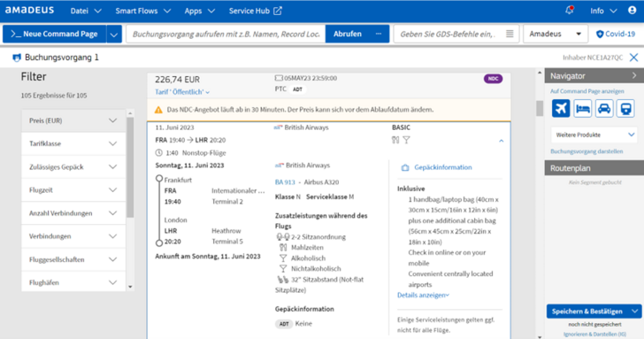Viewport: 644px width, 339px height.
Task: Click the NDC badge
Action: tap(493, 79)
